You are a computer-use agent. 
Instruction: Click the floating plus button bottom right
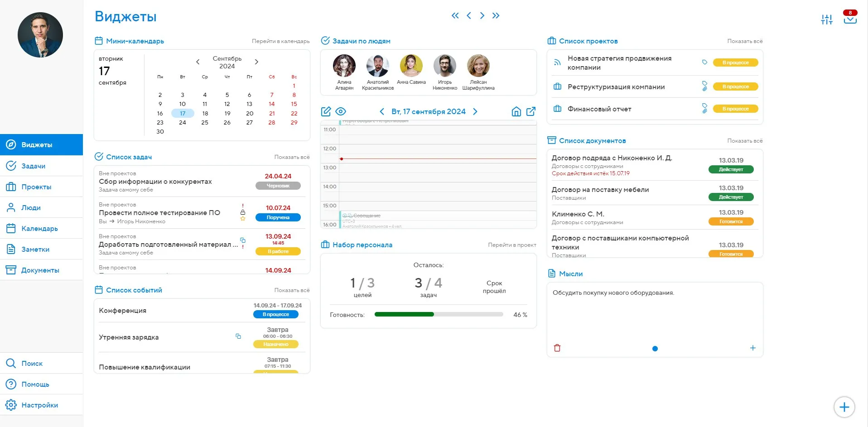tap(844, 407)
